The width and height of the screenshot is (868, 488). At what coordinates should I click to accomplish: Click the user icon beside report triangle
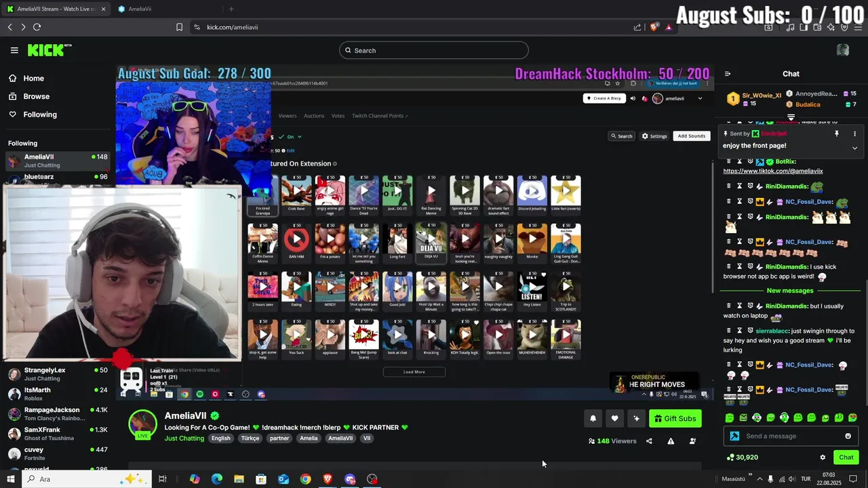(x=692, y=441)
